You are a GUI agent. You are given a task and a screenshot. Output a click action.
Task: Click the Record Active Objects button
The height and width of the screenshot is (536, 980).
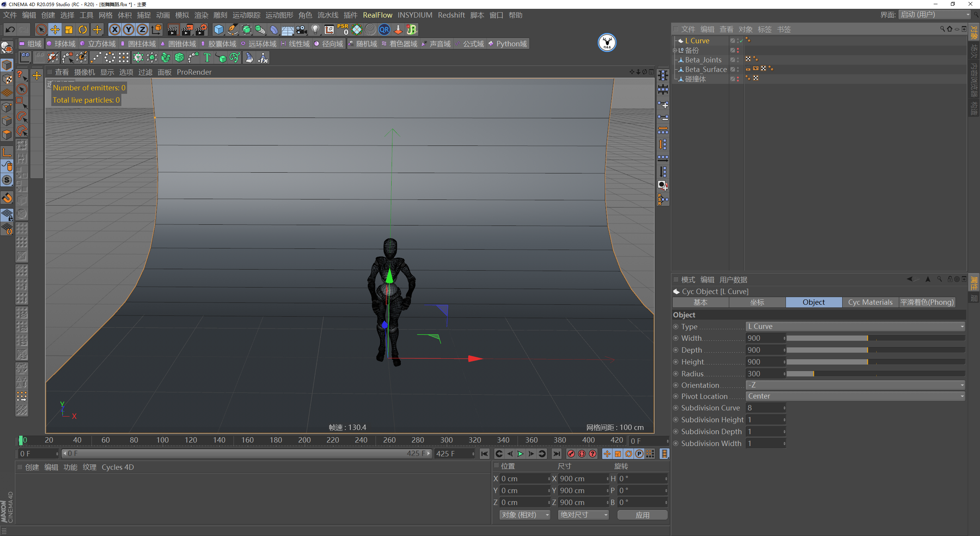[571, 454]
